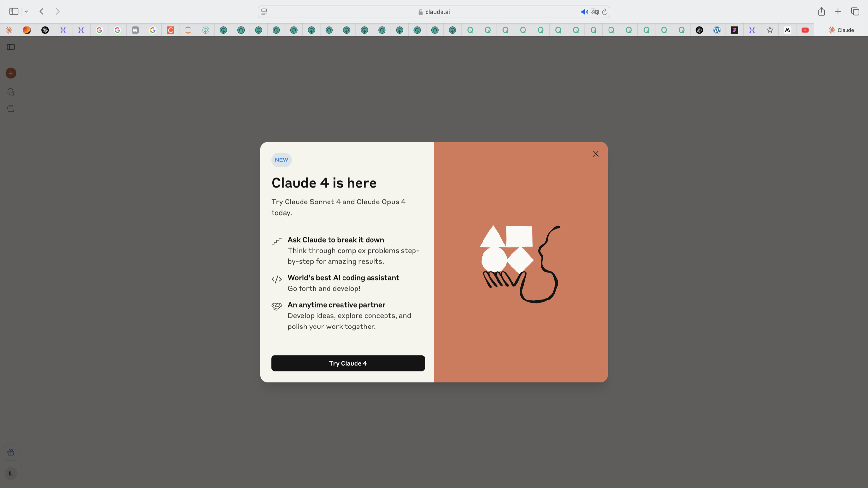Switch to the Anthropic 'A\' tab
The width and height of the screenshot is (868, 488).
(788, 30)
